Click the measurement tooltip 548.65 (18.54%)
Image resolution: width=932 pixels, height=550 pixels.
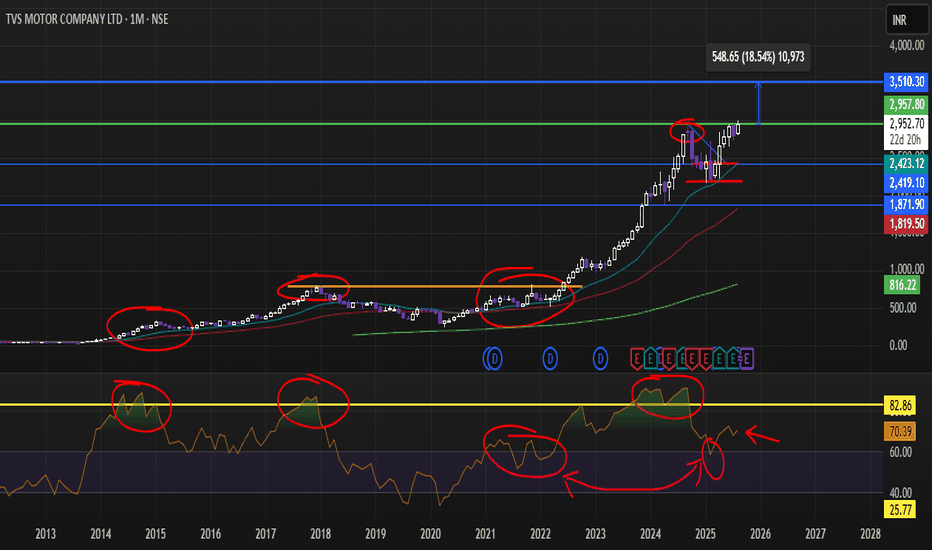point(758,57)
